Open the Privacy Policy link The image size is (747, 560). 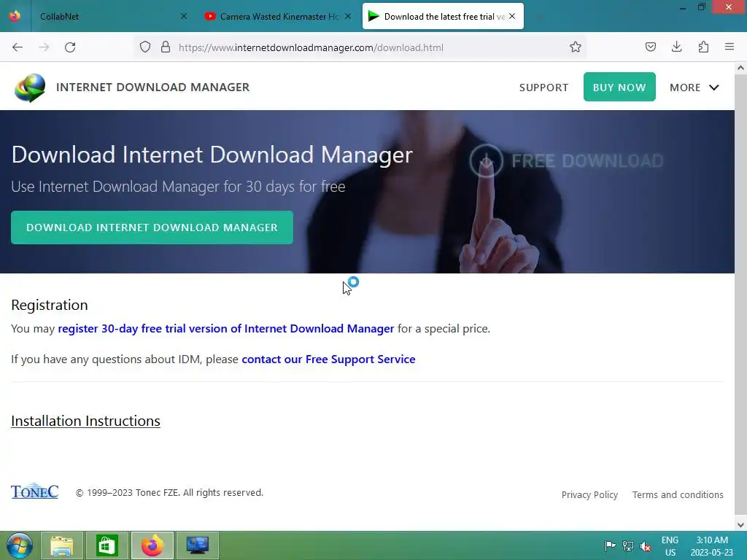click(589, 495)
